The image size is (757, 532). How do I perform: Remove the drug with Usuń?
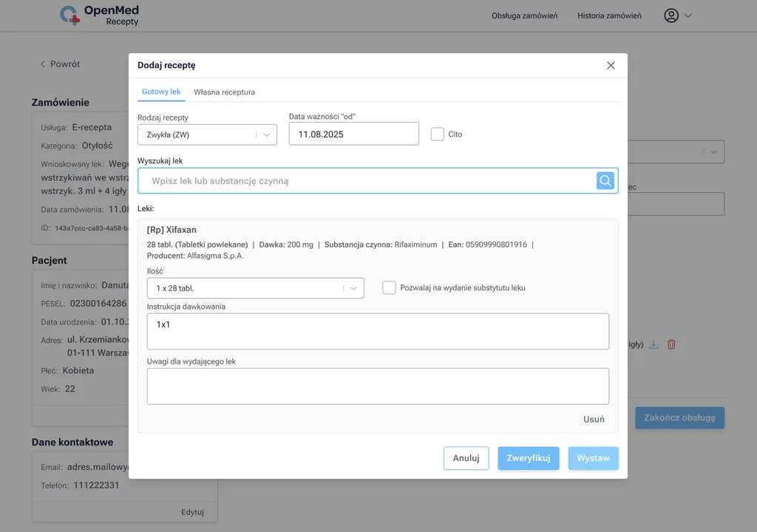[x=594, y=419]
